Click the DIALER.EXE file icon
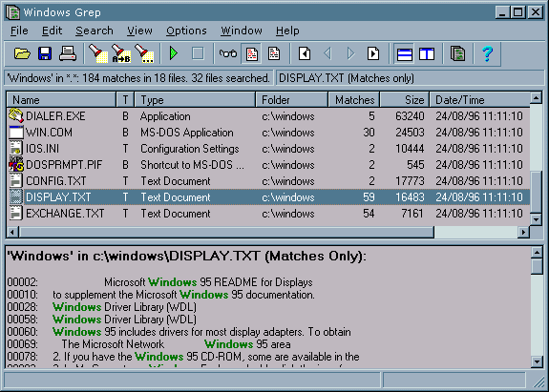The width and height of the screenshot is (549, 392). coord(16,116)
